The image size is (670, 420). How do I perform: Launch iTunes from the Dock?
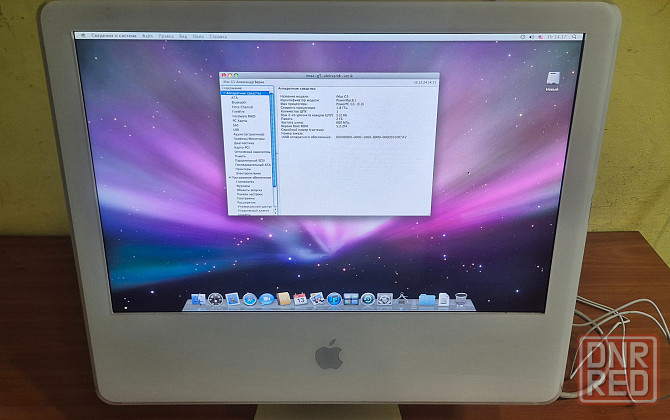click(x=334, y=299)
